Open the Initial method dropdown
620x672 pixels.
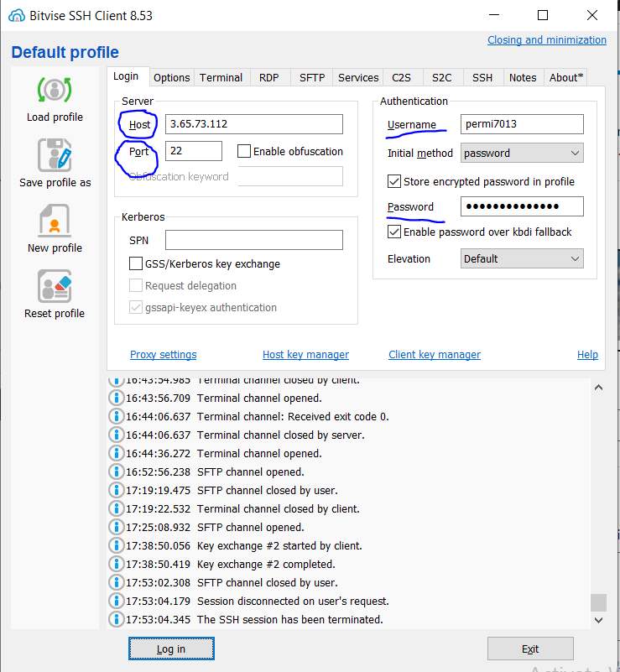522,153
